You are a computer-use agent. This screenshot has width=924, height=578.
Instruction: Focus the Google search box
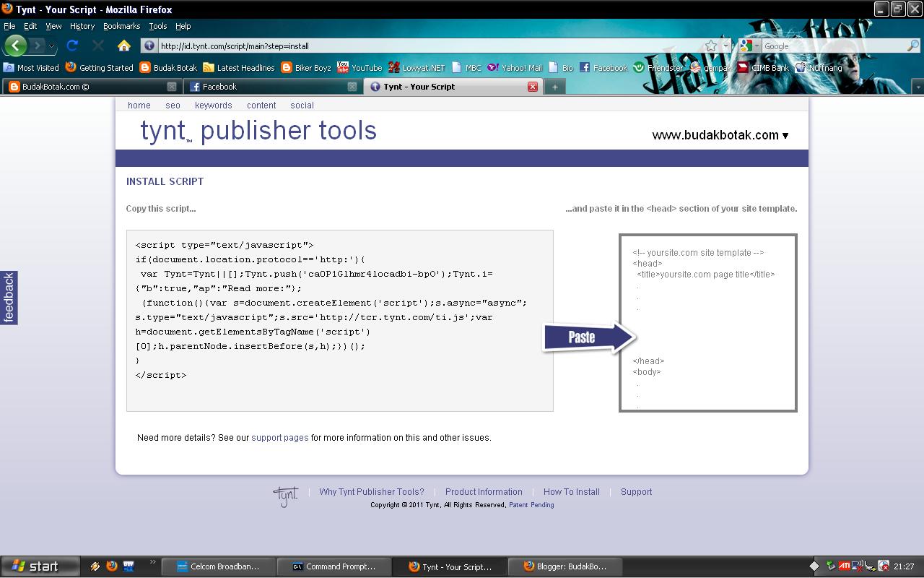click(x=834, y=46)
